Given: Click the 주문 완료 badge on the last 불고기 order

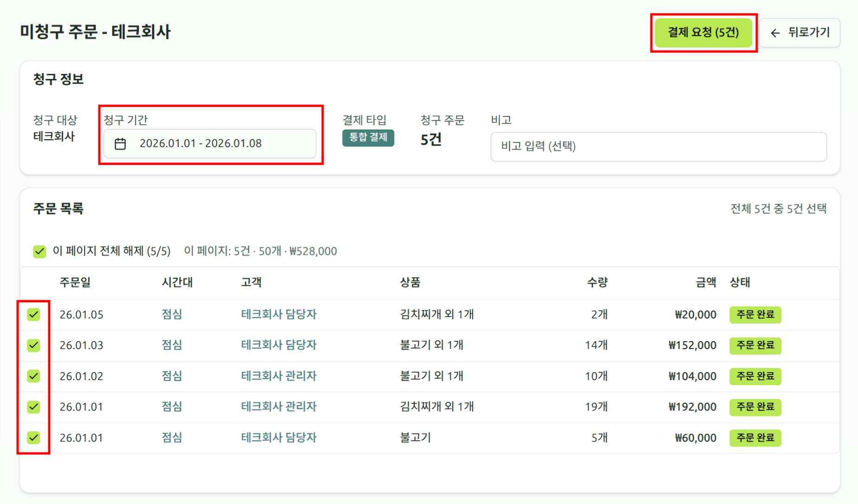Looking at the screenshot, I should (x=755, y=438).
